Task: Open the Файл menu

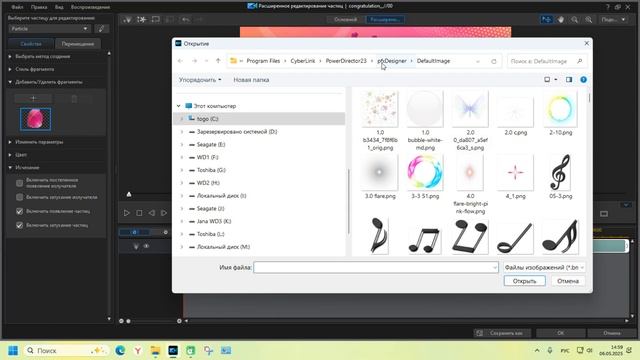Action: (17, 7)
